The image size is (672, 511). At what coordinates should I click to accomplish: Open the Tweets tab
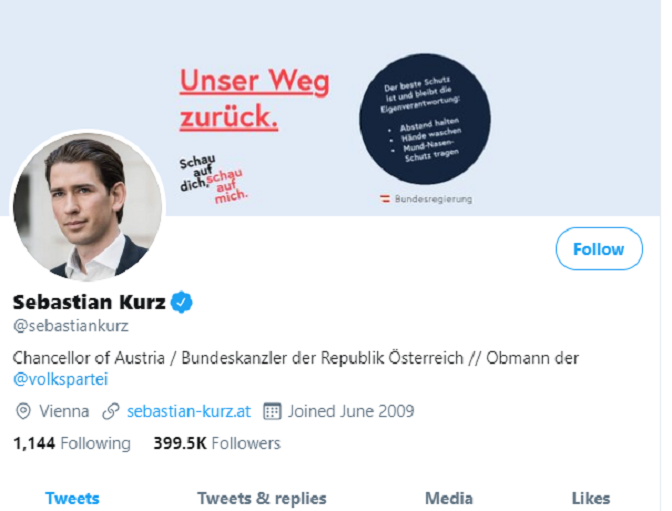click(72, 498)
